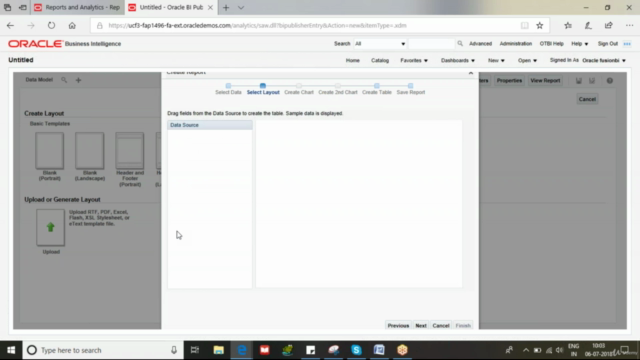The height and width of the screenshot is (360, 640).
Task: Open a new browser tab with plus
Action: tap(226, 7)
